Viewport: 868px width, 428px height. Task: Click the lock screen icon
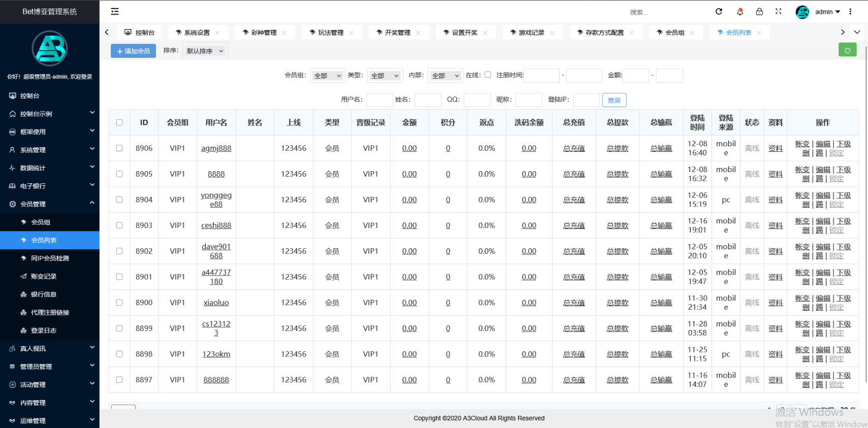point(759,11)
